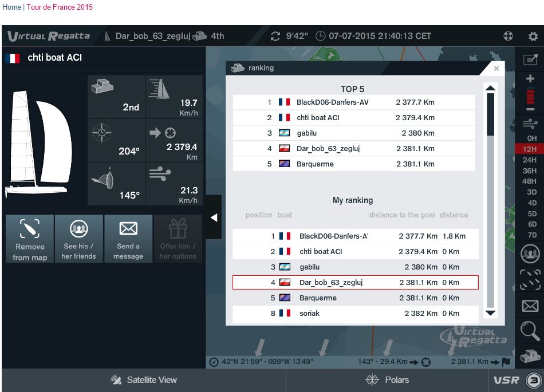Select the 24H wind forecast
Screen dimensions: 544x392
tap(530, 160)
